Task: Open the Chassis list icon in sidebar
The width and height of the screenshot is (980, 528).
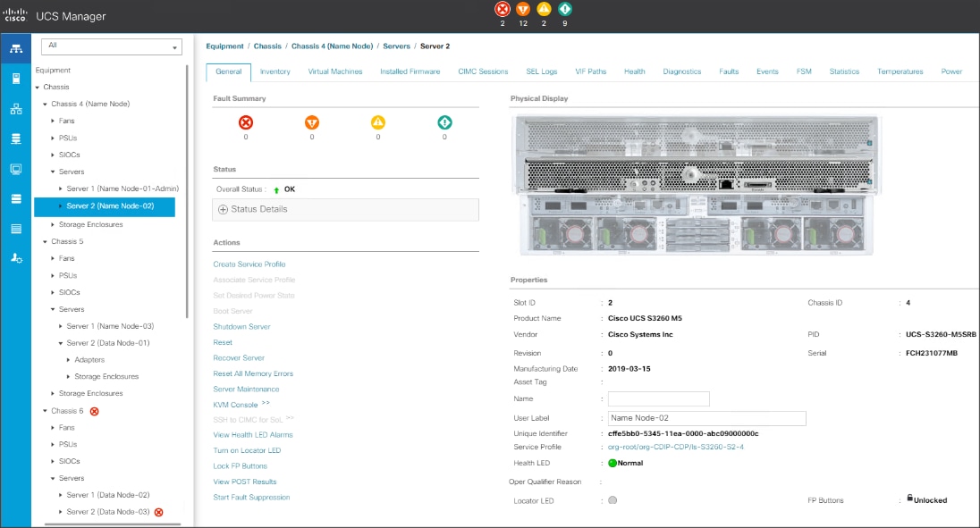Action: (x=16, y=229)
